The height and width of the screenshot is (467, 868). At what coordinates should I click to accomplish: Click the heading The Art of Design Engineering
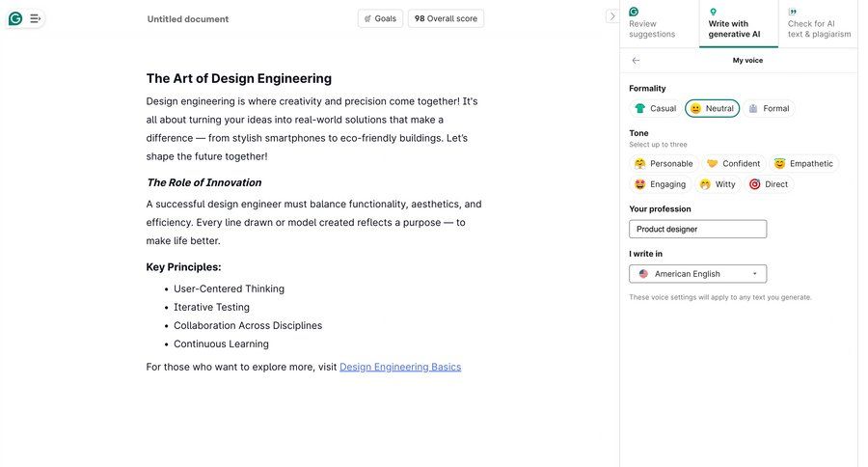coord(238,79)
